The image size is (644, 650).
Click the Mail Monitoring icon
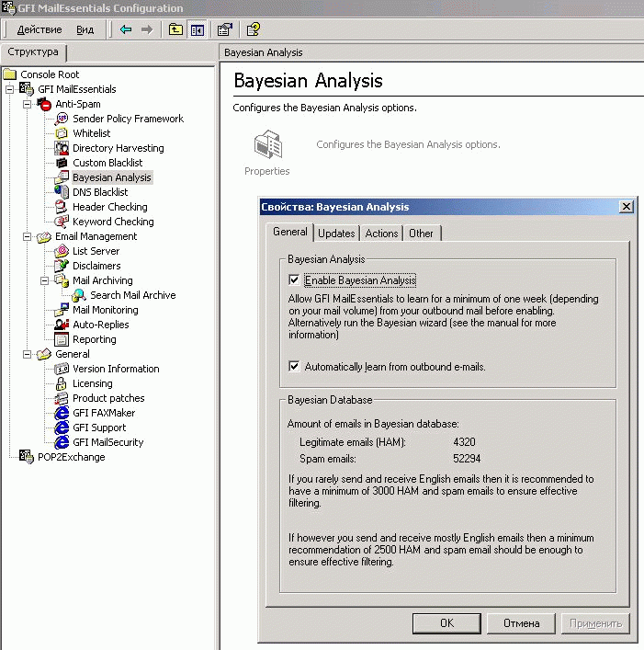[x=62, y=310]
